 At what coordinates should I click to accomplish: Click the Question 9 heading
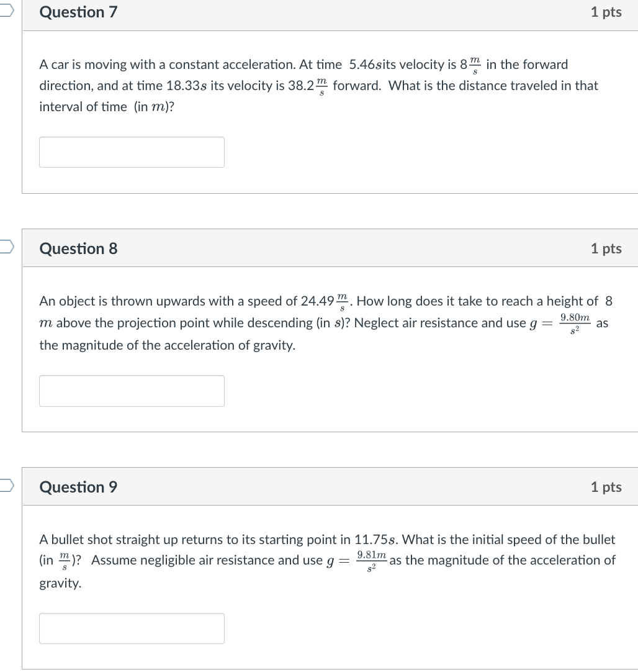(78, 487)
